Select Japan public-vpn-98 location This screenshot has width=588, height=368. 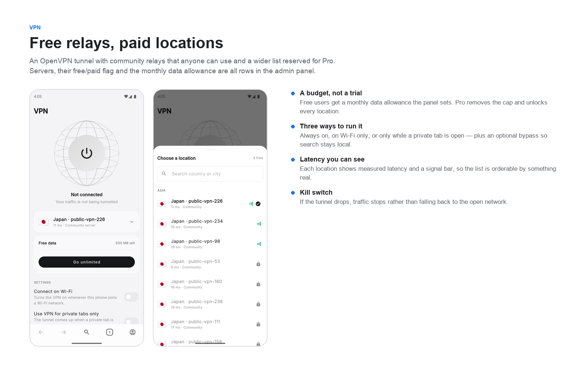[210, 244]
